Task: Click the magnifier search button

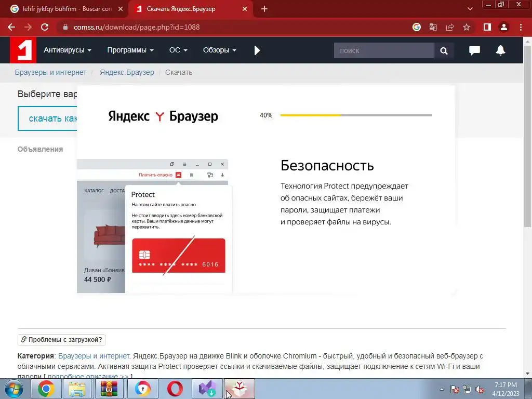Action: tap(444, 50)
